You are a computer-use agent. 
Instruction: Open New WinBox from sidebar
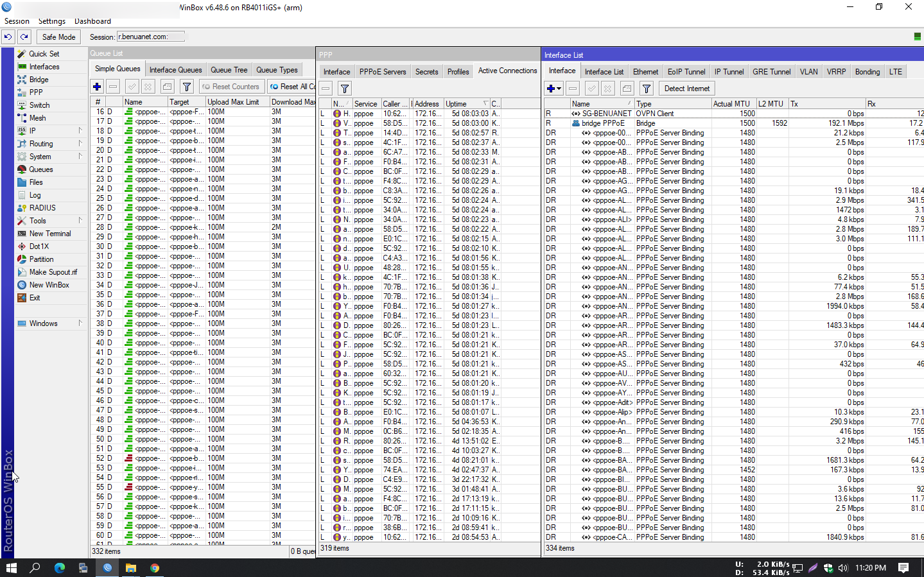(49, 285)
